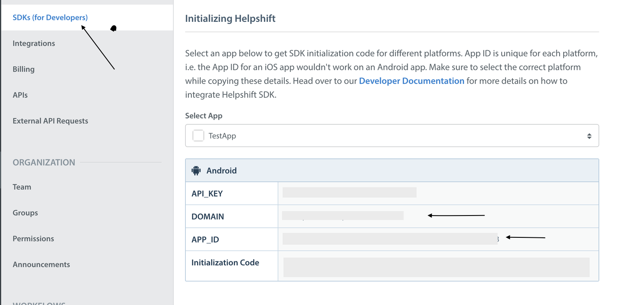Open Permissions settings
644x305 pixels.
point(33,239)
